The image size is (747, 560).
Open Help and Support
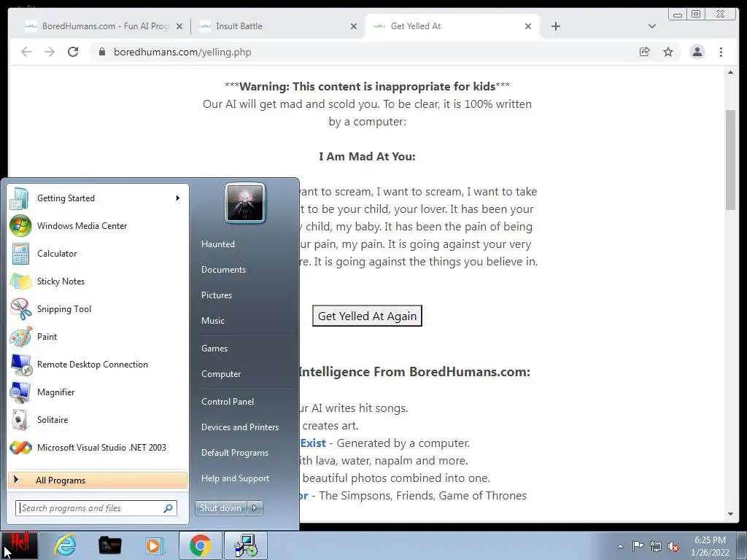pos(235,478)
